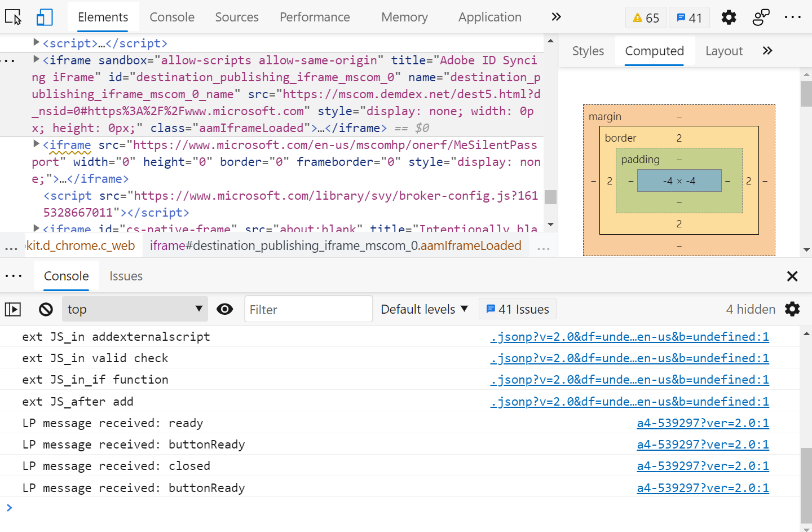Screen dimensions: 812x532
Task: Switch to the Issues tab in drawer
Action: point(126,276)
